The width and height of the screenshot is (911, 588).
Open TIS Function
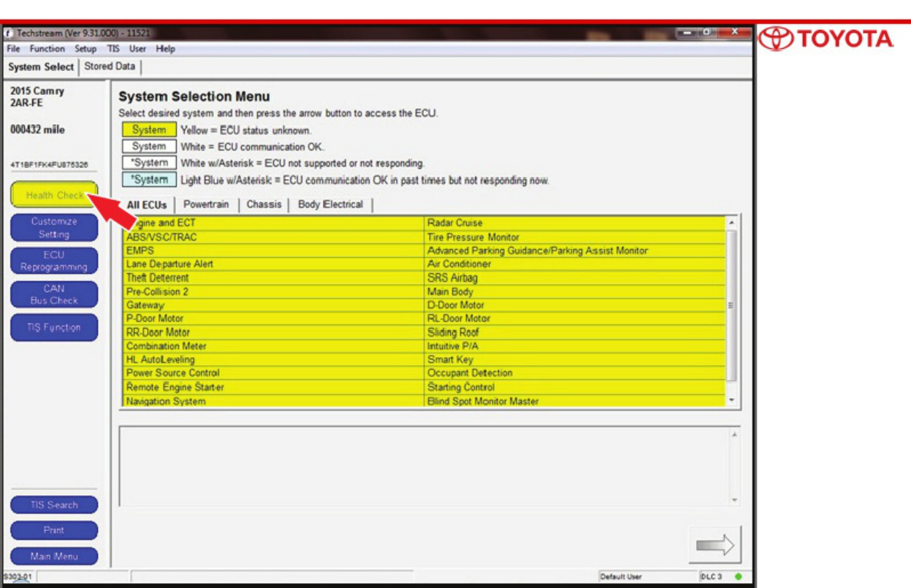coord(54,327)
